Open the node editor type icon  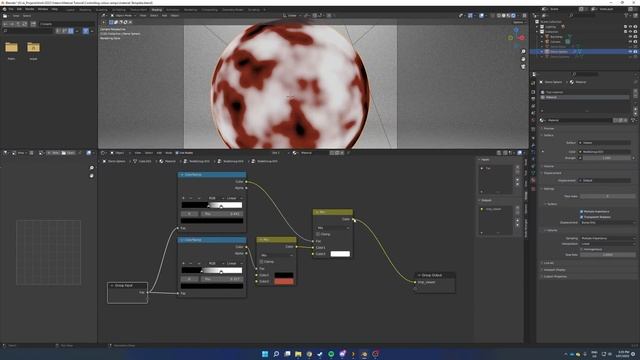(104, 153)
